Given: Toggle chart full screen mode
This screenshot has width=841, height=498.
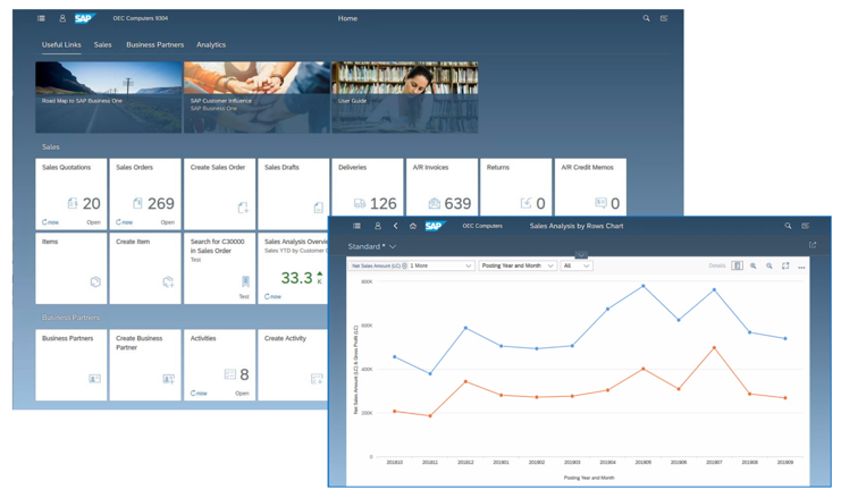Looking at the screenshot, I should point(786,266).
